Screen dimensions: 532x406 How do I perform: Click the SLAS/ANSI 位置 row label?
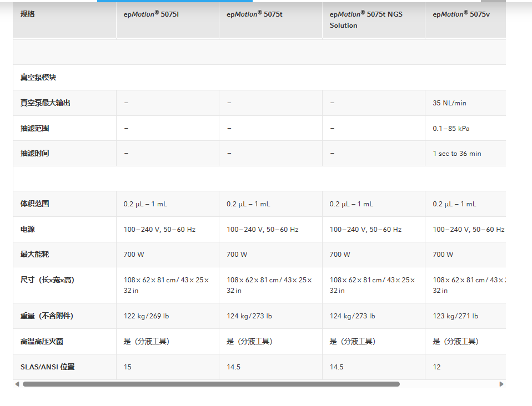(x=48, y=367)
